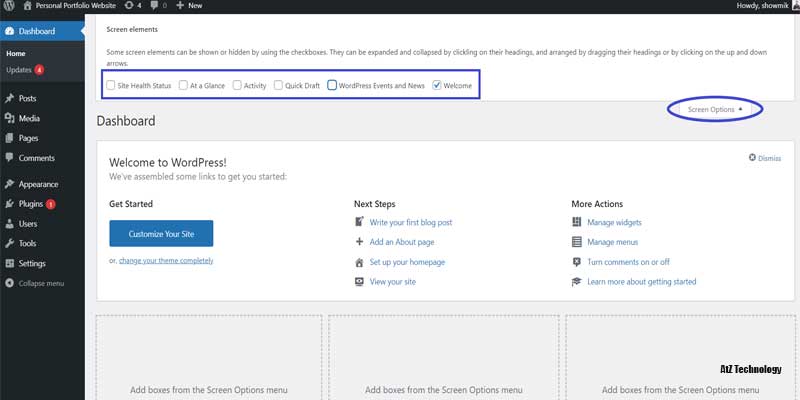800x400 pixels.
Task: Click the Customize Your Site button
Action: (161, 234)
